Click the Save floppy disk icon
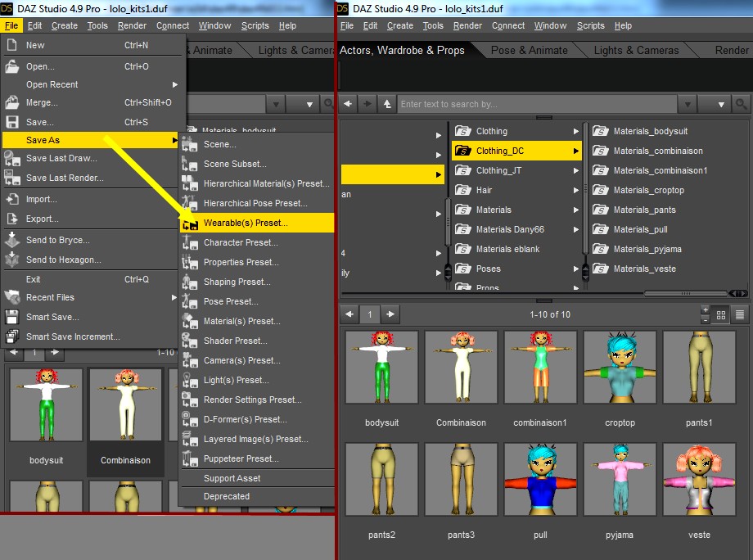Viewport: 753px width, 560px height. coord(12,122)
